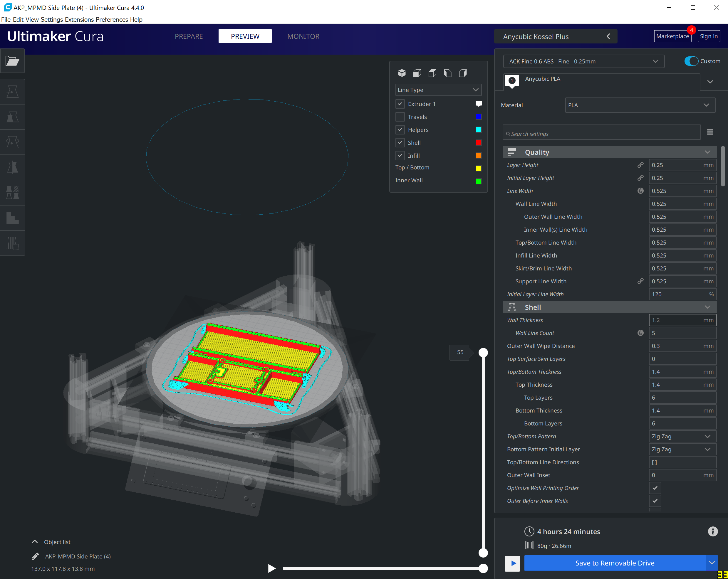Click the Shell section icon
Viewport: 728px width, 579px height.
click(x=512, y=307)
